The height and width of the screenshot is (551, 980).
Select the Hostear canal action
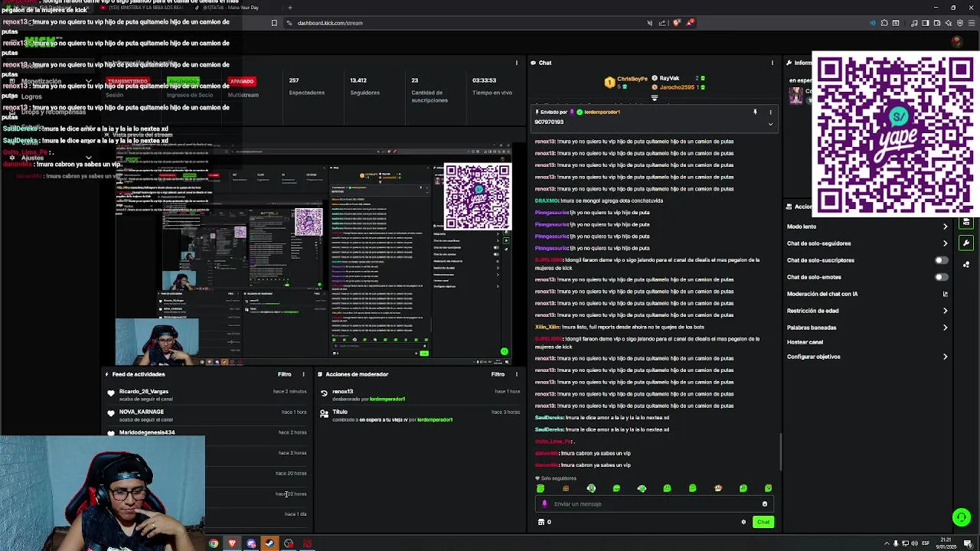[805, 342]
